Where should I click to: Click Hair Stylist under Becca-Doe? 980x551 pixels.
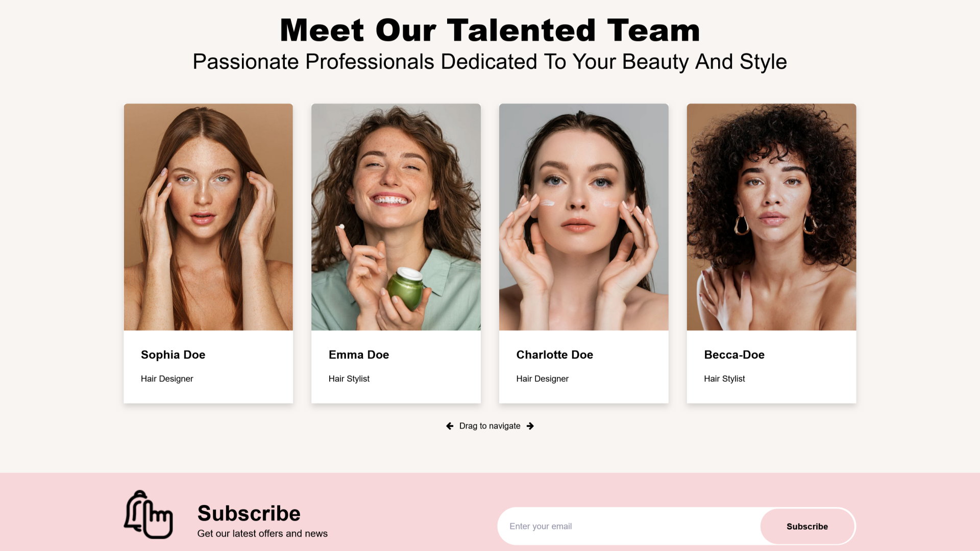(725, 379)
